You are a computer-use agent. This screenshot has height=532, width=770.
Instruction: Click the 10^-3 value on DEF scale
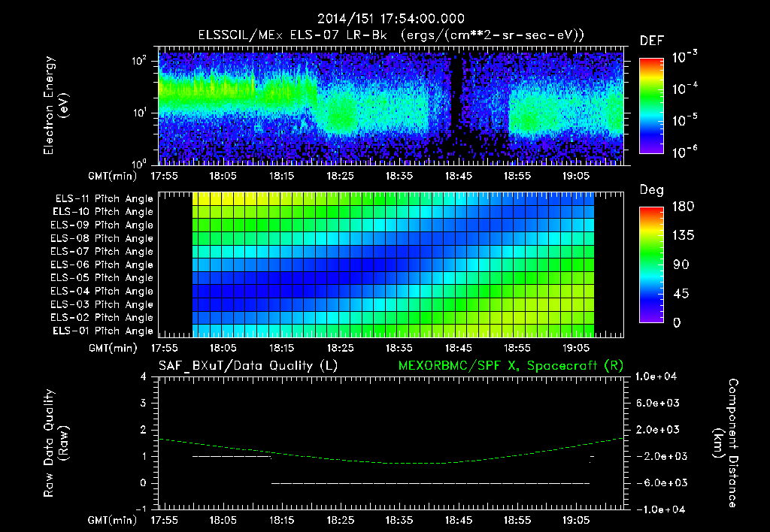click(x=684, y=56)
